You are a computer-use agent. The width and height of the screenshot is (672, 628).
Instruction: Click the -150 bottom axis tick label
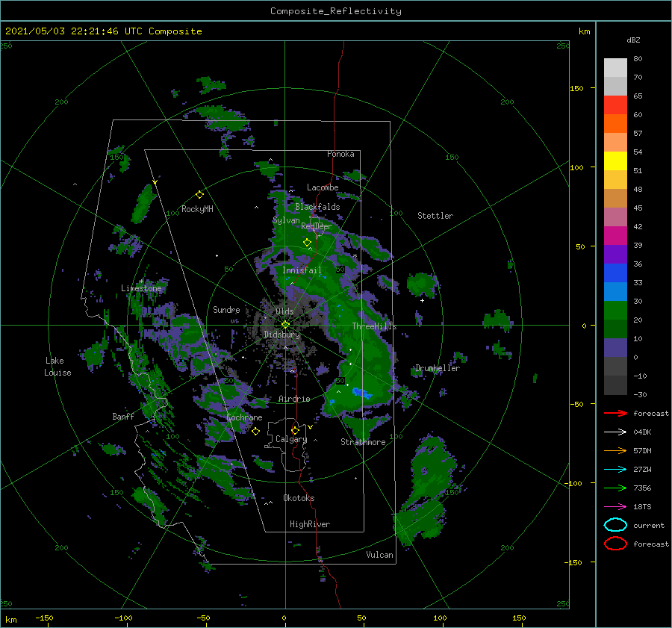tap(44, 618)
